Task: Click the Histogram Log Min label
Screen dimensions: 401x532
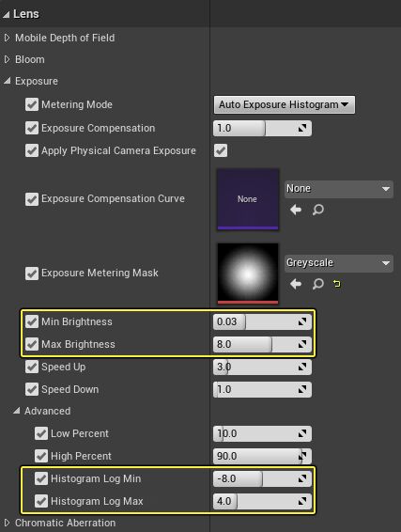Action: (96, 478)
